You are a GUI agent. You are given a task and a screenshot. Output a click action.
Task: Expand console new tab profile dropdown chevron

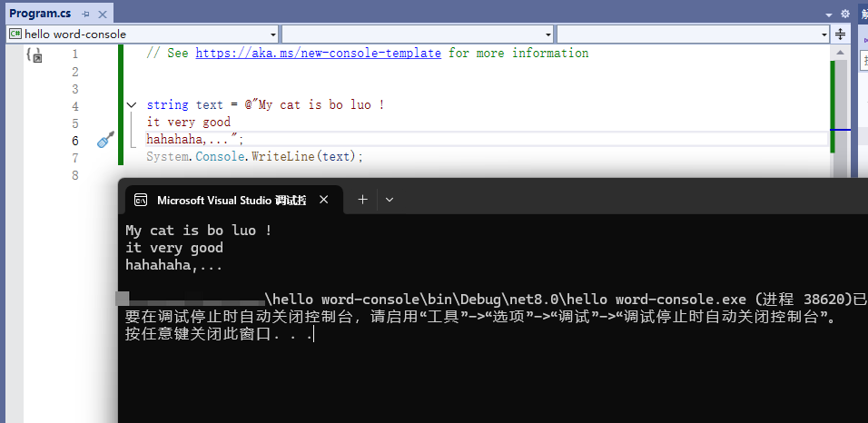click(390, 200)
